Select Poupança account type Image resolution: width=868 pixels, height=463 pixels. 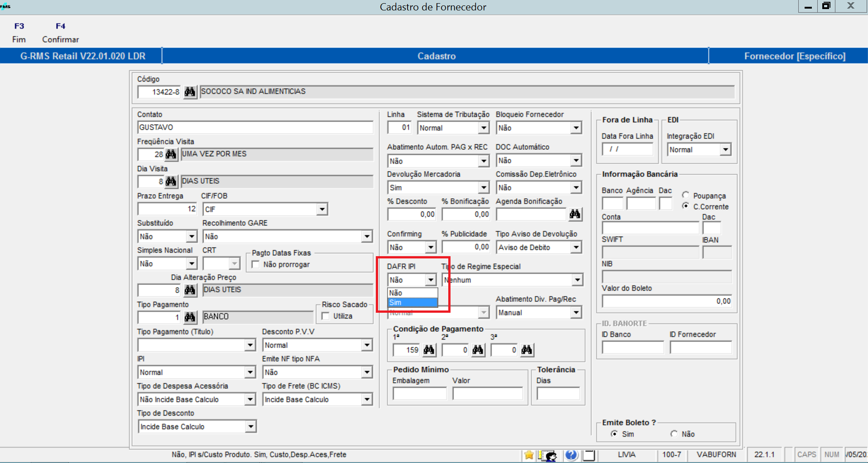pyautogui.click(x=686, y=195)
